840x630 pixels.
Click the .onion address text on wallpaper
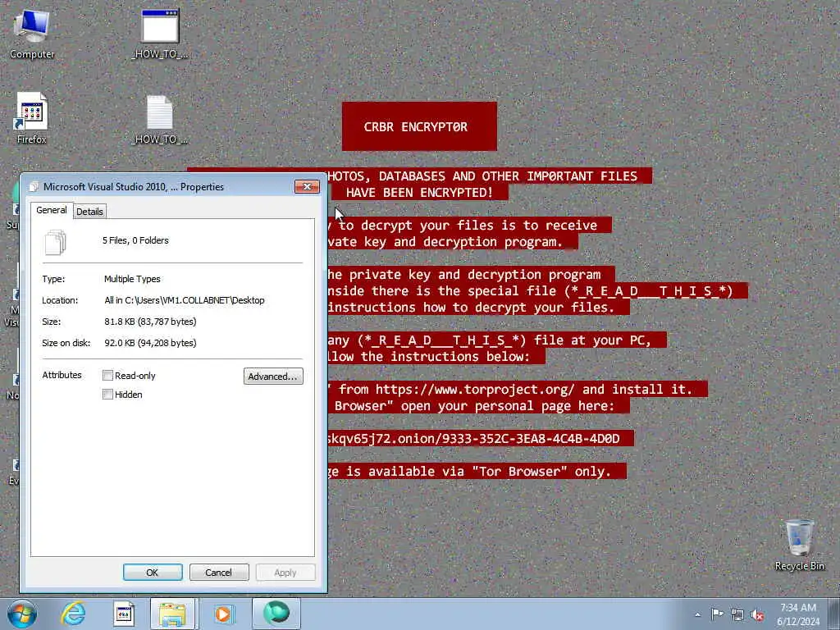pos(473,438)
